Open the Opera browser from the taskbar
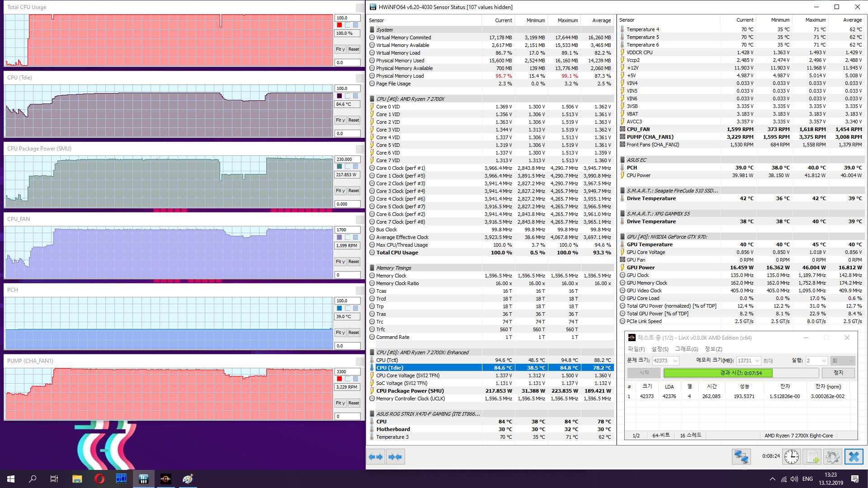 (99, 479)
